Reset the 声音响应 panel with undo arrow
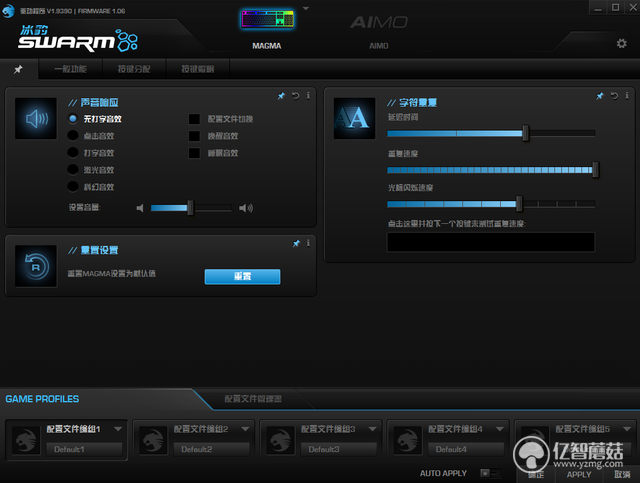Viewport: 640px width, 483px height. click(296, 96)
